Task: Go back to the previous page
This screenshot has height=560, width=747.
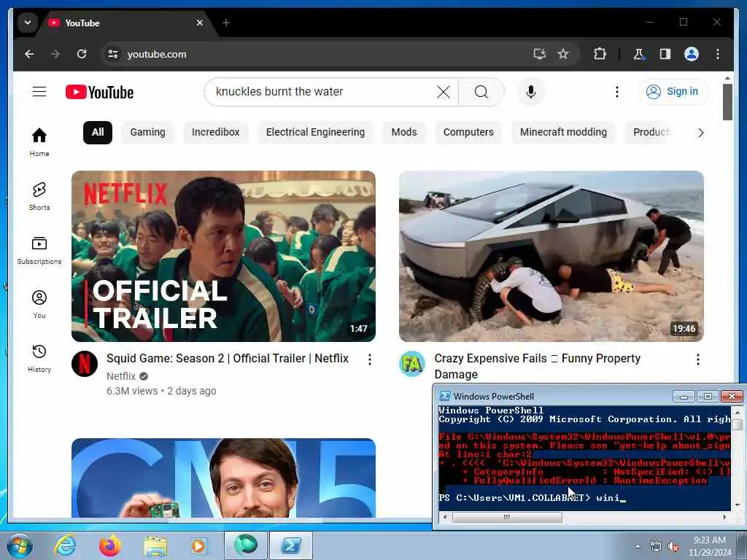Action: (x=29, y=54)
